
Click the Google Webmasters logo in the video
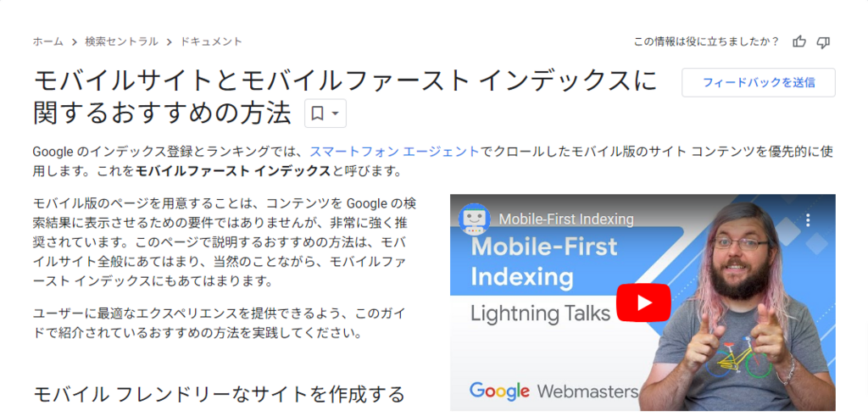pos(554,391)
